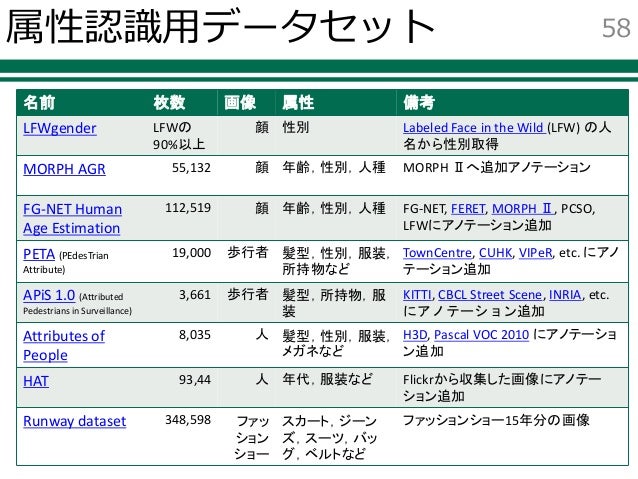Open the LFWgender dataset link
Viewport: 638px width, 479px height.
pos(60,129)
